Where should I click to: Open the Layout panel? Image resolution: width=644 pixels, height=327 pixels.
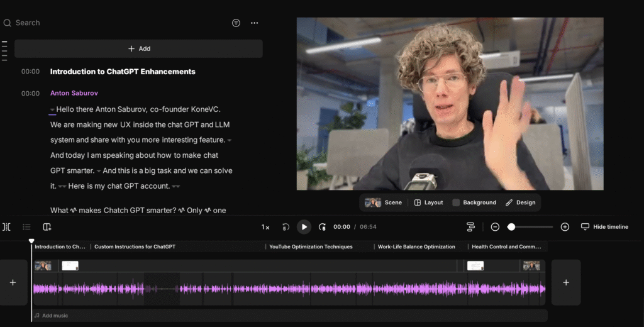pos(428,202)
